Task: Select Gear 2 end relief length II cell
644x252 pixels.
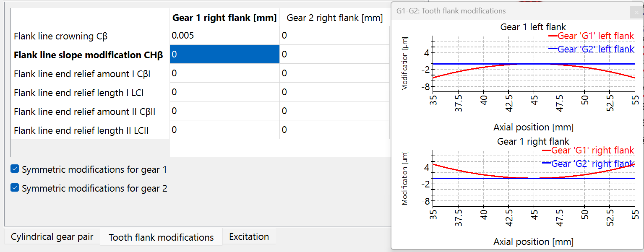Action: 334,130
